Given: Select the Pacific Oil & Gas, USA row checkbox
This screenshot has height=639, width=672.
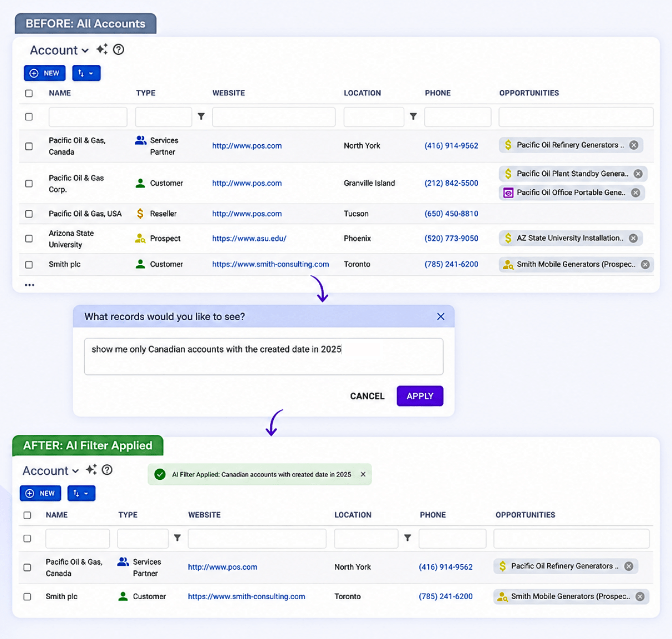Looking at the screenshot, I should tap(29, 214).
